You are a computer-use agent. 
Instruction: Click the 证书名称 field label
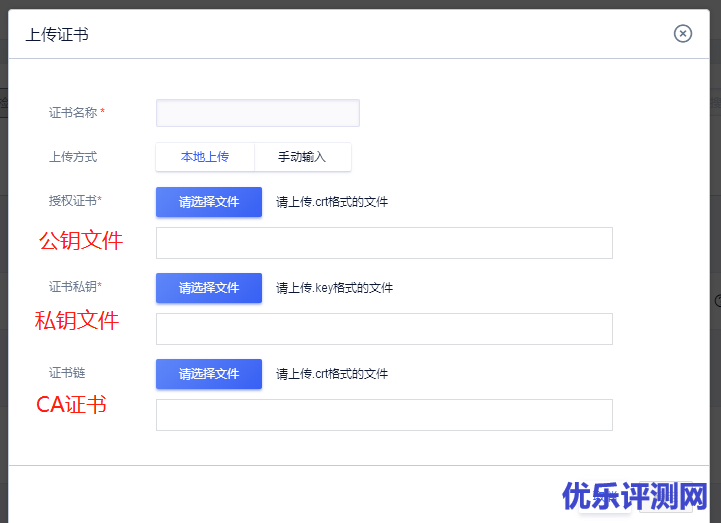coord(73,113)
